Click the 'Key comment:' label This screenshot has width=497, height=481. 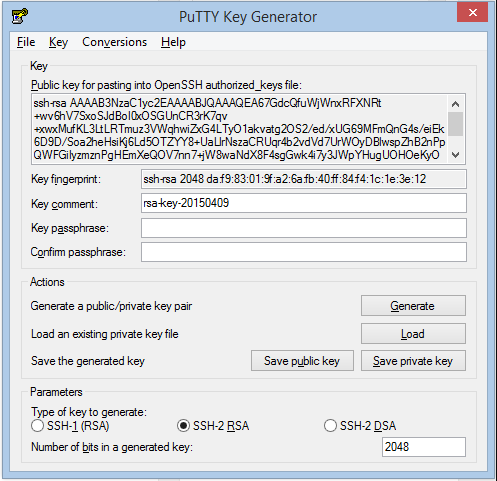coord(64,204)
